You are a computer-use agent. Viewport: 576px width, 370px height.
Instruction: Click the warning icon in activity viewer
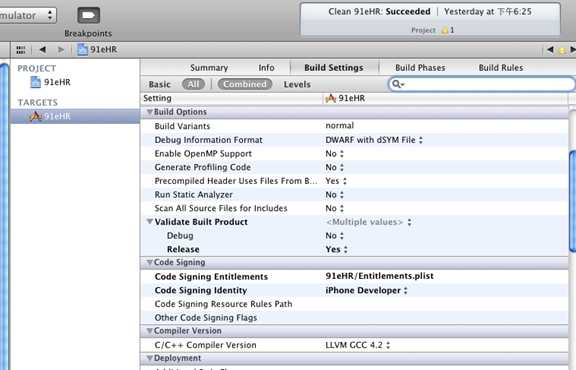pos(444,30)
